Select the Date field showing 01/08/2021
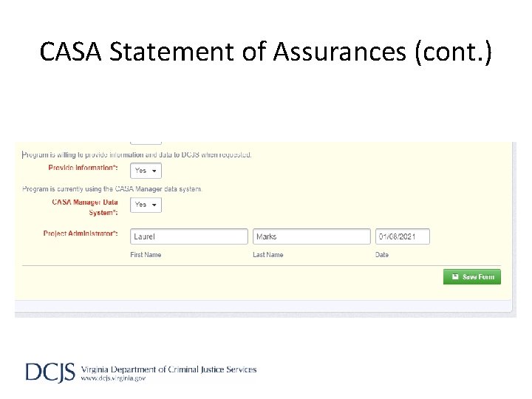The image size is (532, 399). [402, 236]
